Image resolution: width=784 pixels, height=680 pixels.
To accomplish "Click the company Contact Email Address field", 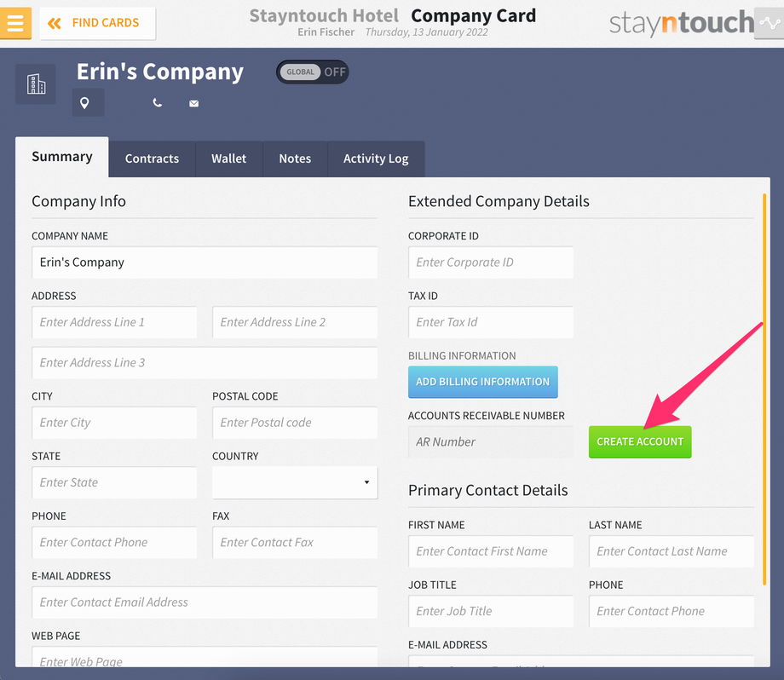I will 205,602.
